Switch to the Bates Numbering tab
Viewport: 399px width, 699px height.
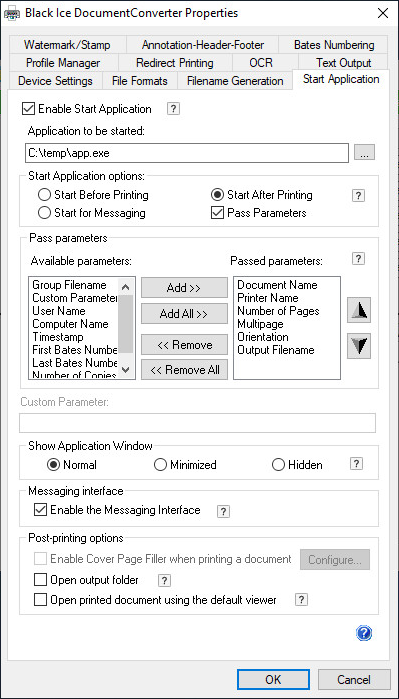(x=334, y=45)
